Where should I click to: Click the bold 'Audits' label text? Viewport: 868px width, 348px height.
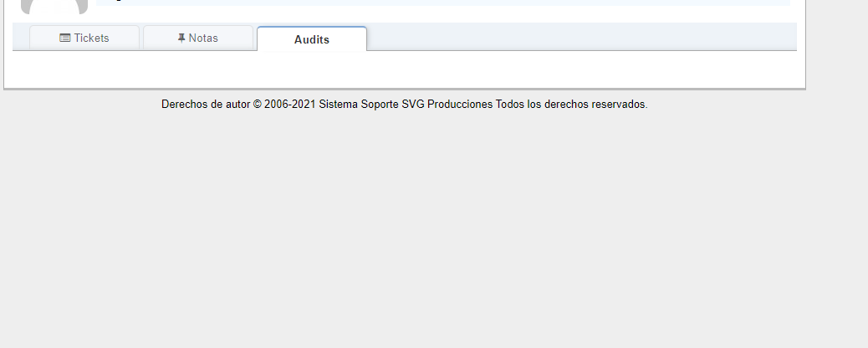point(312,40)
